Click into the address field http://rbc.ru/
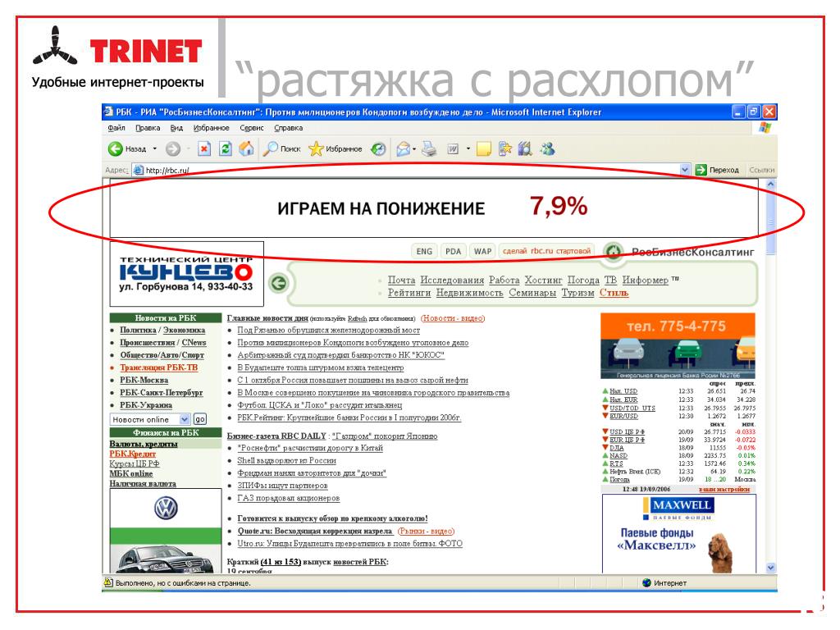Image resolution: width=840 pixels, height=630 pixels. click(412, 170)
